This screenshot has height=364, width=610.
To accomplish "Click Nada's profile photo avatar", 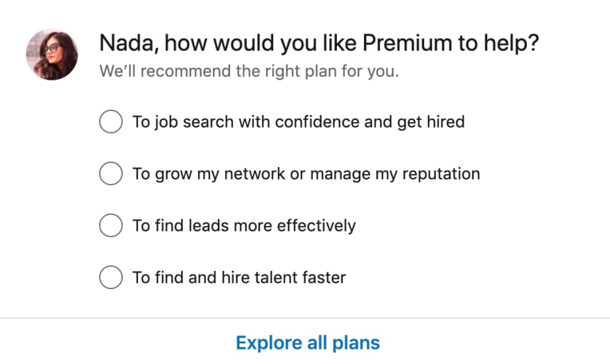I will [x=52, y=55].
